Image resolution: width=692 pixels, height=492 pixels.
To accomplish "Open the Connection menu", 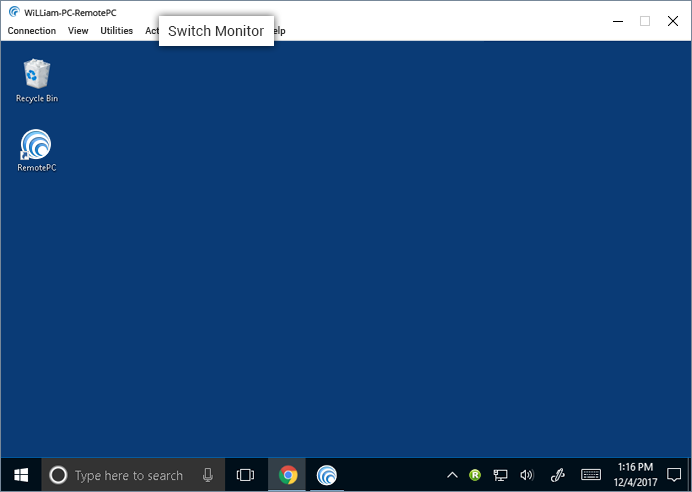I will (x=32, y=31).
